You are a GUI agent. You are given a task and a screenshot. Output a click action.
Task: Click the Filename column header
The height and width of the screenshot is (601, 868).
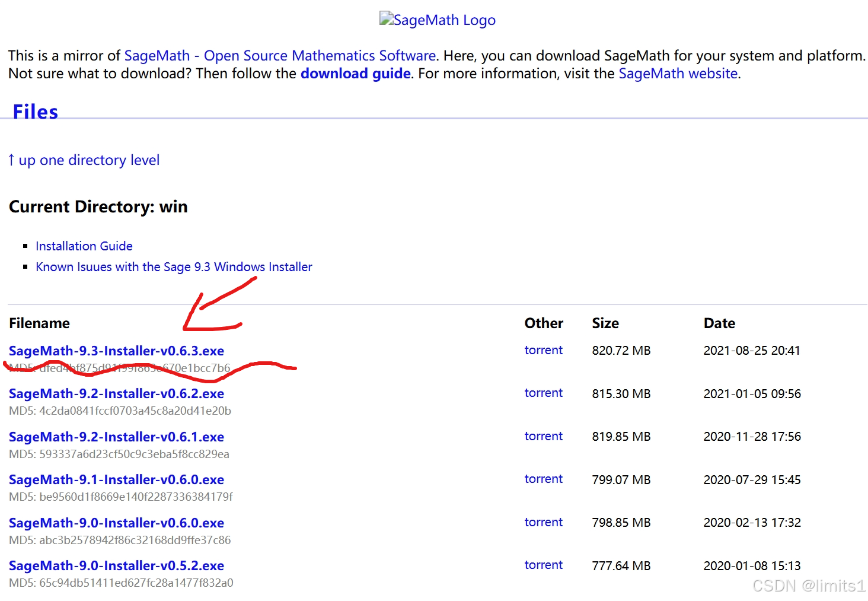40,323
